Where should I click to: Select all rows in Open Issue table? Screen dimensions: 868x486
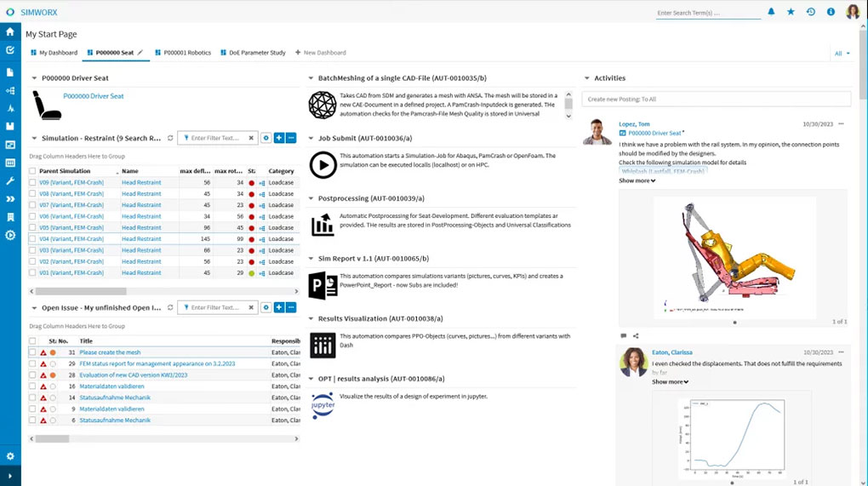pos(32,340)
